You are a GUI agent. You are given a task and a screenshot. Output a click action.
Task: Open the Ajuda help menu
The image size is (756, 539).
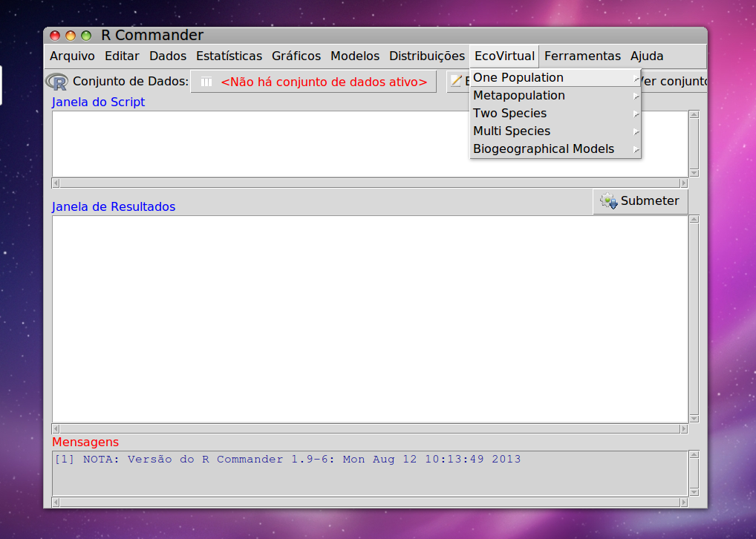[647, 56]
